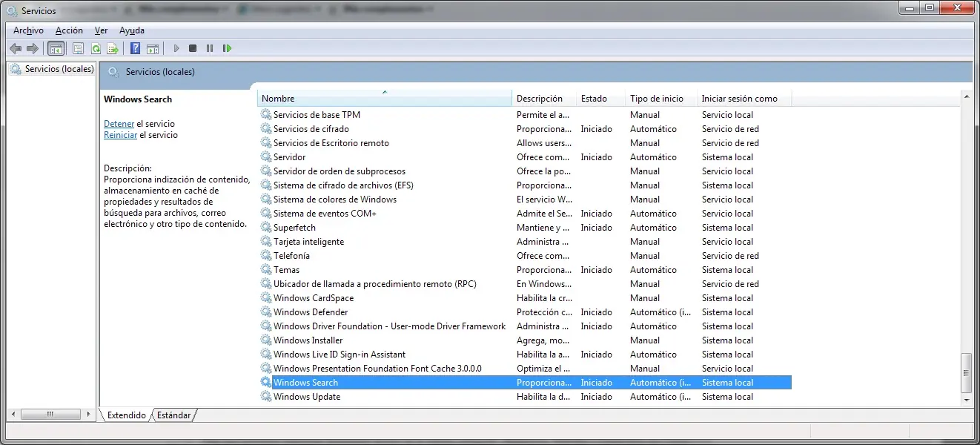Open the Properties toolbar icon

pos(78,48)
